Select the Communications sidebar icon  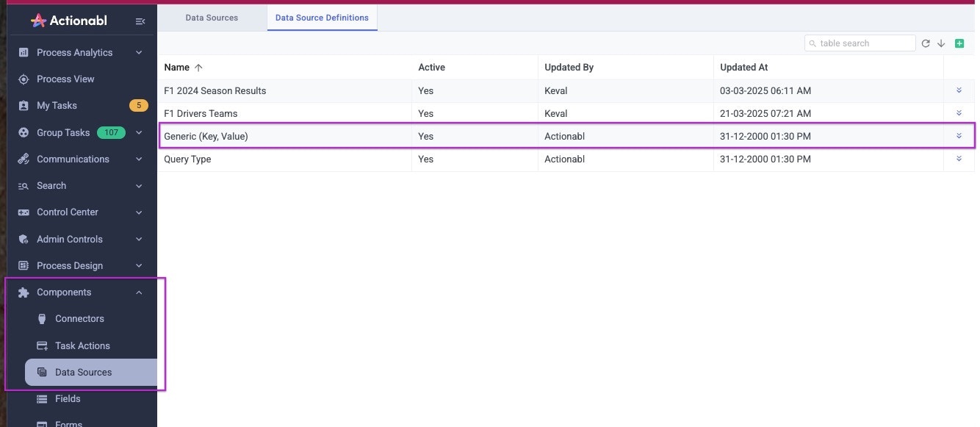click(x=23, y=159)
